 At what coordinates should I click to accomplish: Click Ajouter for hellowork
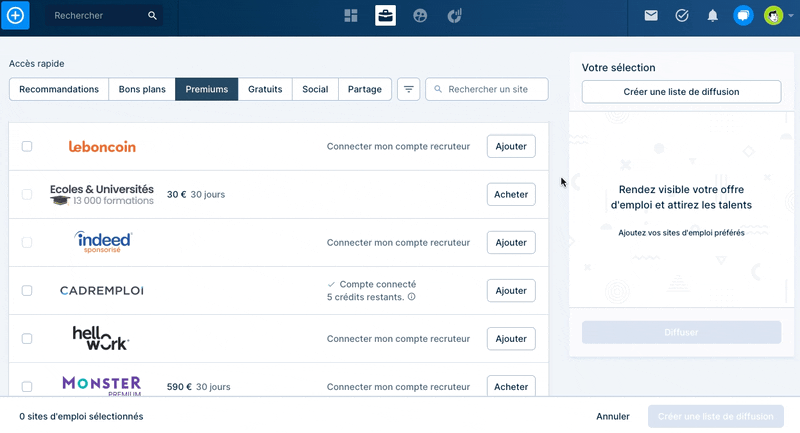(511, 339)
